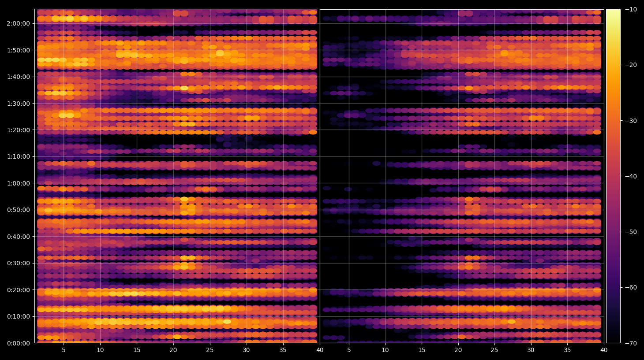Screen dimensions: 644x360
Task: Click tick label 35 under the left heatmap
Action: coord(283,350)
